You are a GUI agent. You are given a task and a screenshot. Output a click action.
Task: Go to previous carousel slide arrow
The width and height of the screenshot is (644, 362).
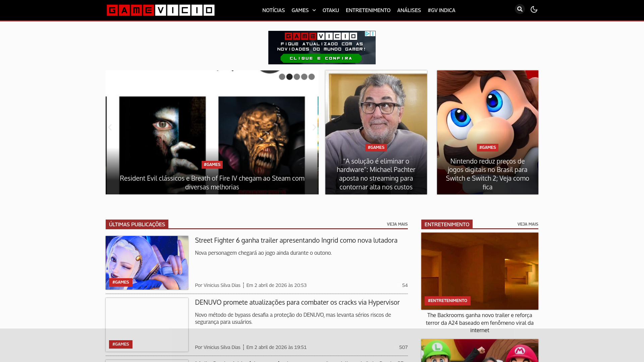tap(110, 127)
